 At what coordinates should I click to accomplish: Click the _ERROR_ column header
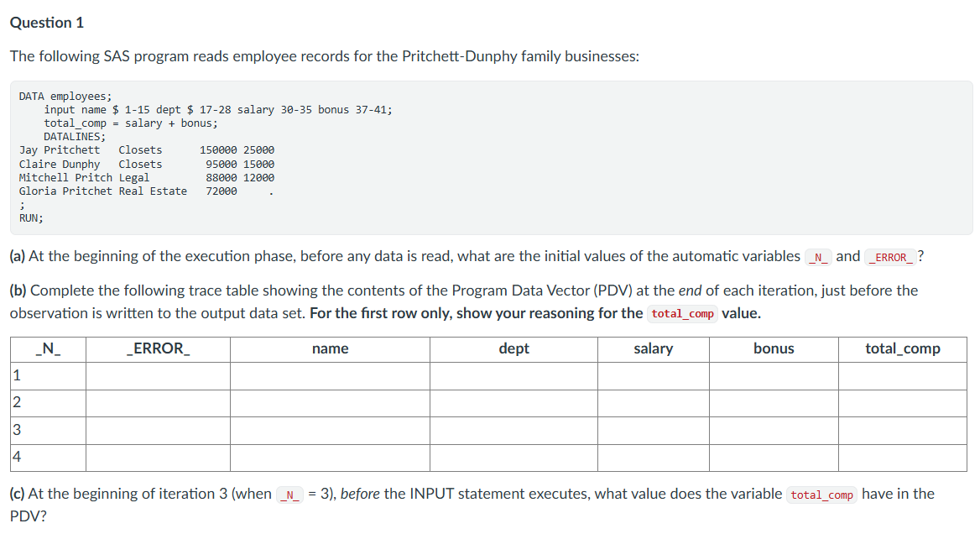(158, 349)
